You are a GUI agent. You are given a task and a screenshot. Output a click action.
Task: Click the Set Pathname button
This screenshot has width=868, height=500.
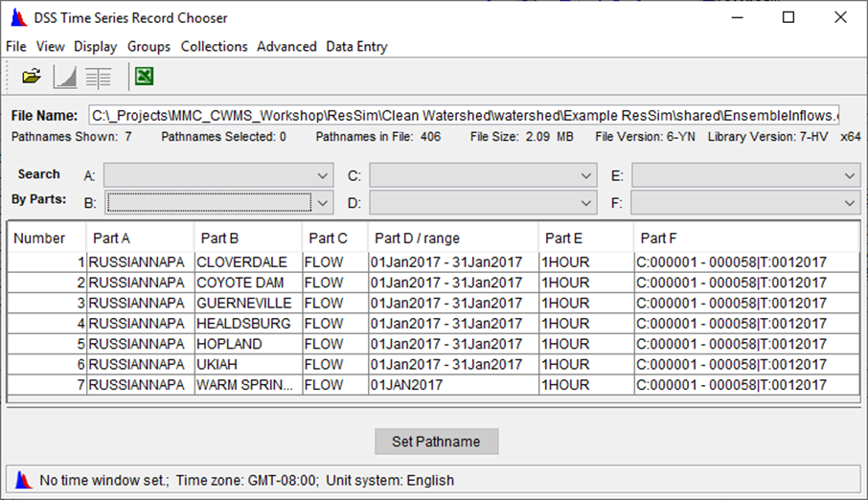[x=436, y=442]
